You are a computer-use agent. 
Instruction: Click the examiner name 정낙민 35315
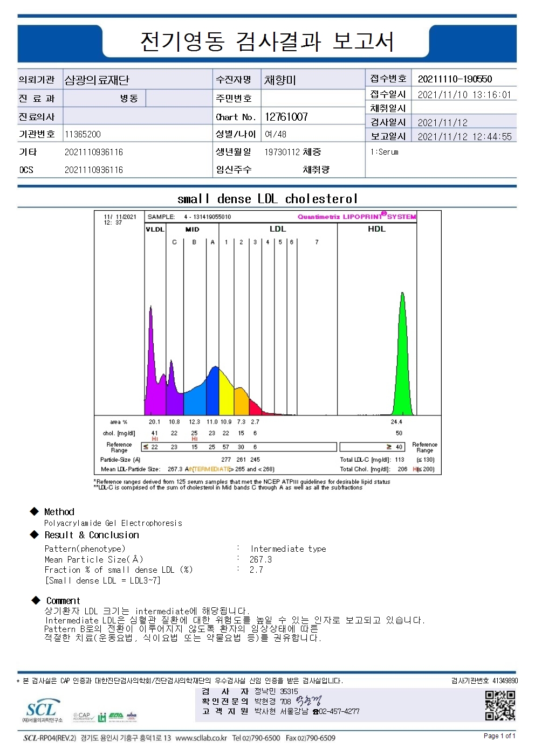pyautogui.click(x=276, y=691)
